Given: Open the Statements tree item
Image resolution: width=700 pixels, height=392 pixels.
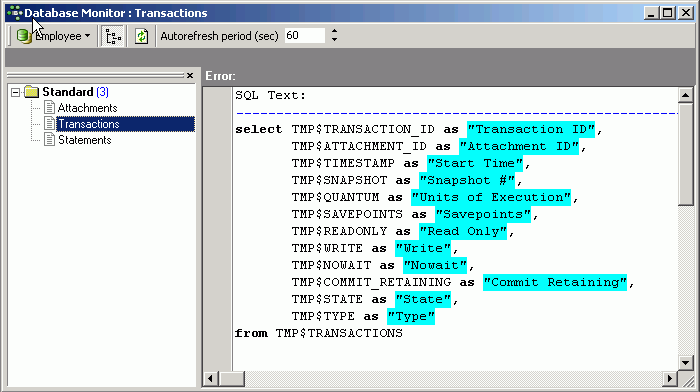Looking at the screenshot, I should (85, 140).
